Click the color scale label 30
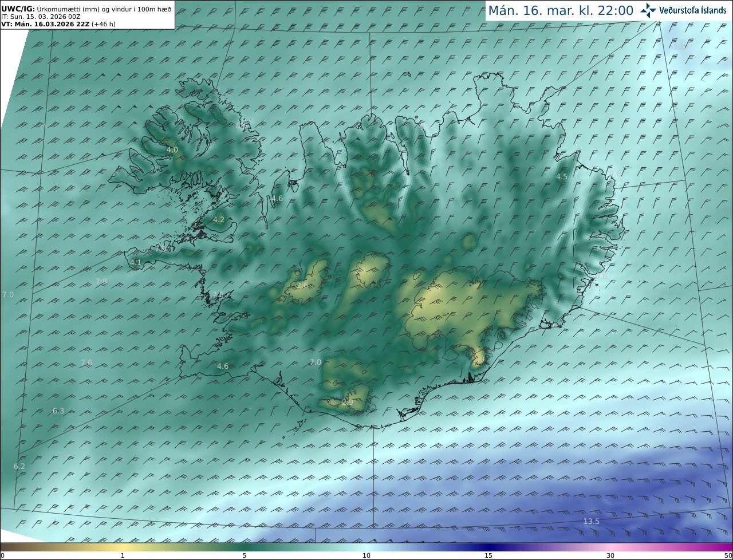Image resolution: width=733 pixels, height=560 pixels. pos(610,555)
